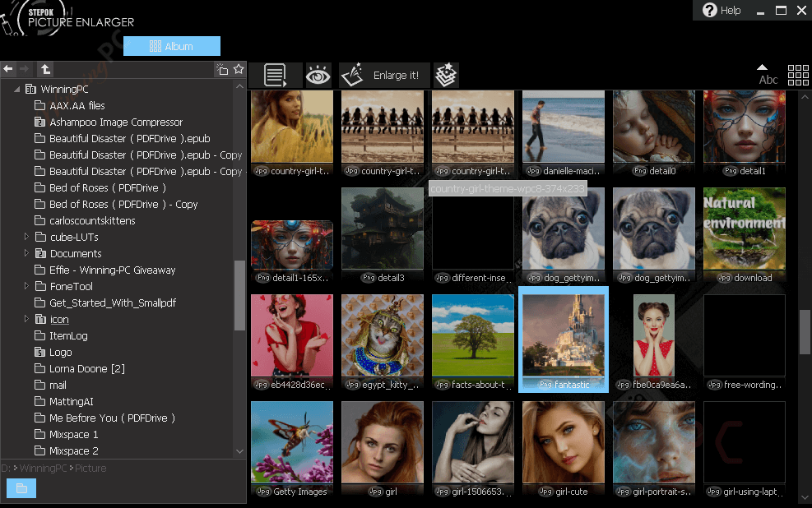Open the Help menu

click(722, 11)
